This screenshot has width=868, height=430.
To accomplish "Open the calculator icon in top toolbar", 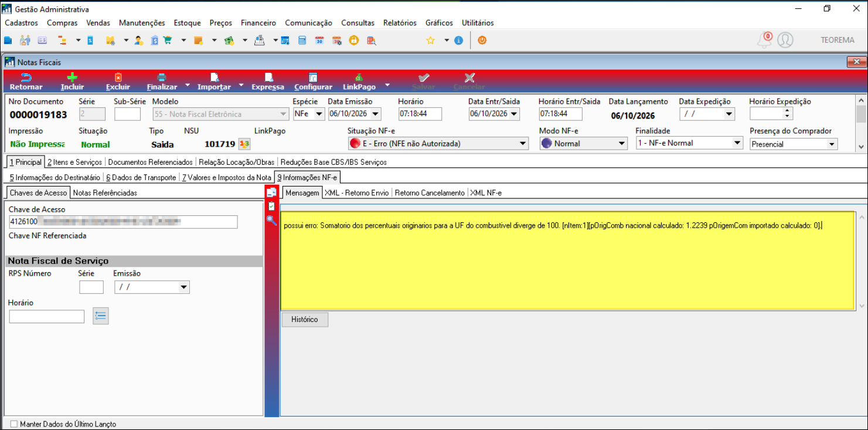I will (x=302, y=40).
